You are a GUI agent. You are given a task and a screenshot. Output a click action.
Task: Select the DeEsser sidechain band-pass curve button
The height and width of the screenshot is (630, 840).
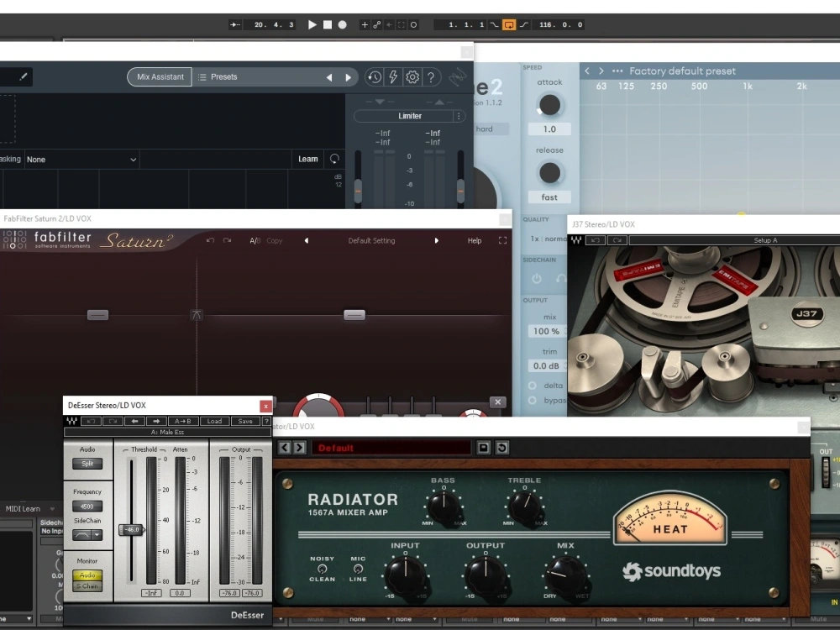pyautogui.click(x=82, y=534)
